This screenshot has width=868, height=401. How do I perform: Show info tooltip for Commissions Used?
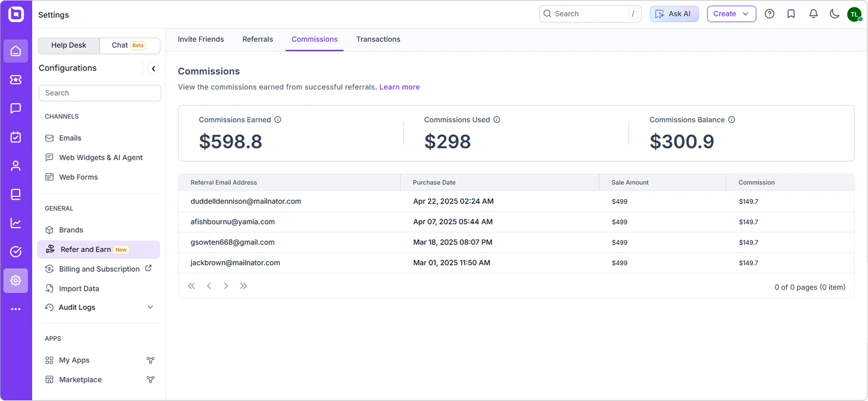497,120
